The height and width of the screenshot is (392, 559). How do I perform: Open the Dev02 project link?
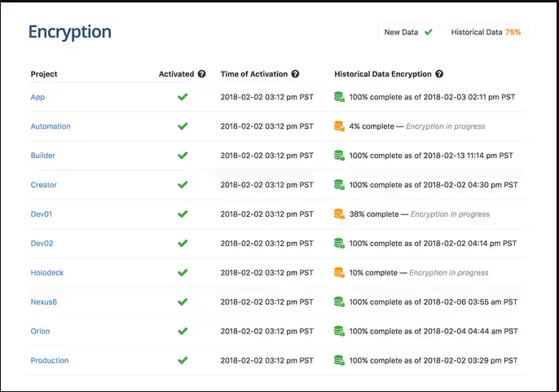point(42,244)
